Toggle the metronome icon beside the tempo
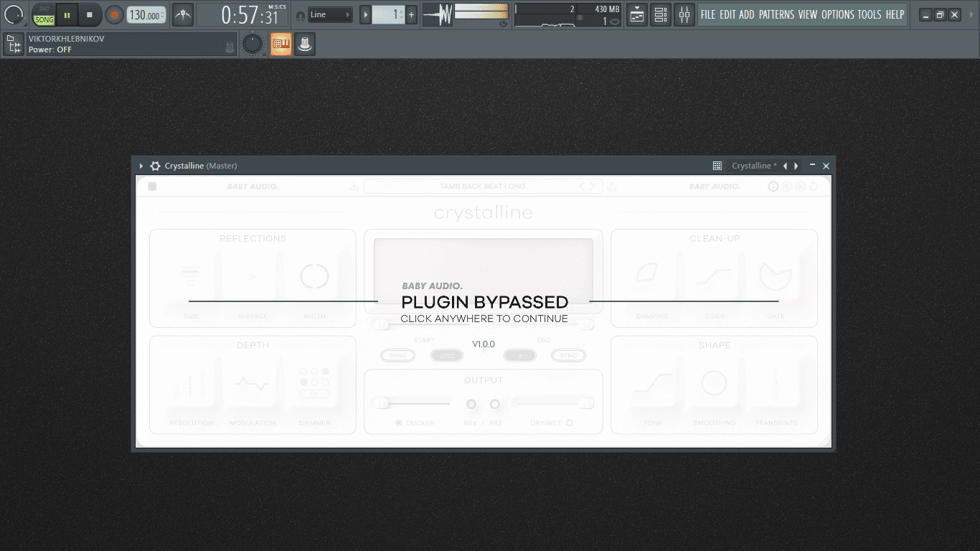 pos(183,14)
